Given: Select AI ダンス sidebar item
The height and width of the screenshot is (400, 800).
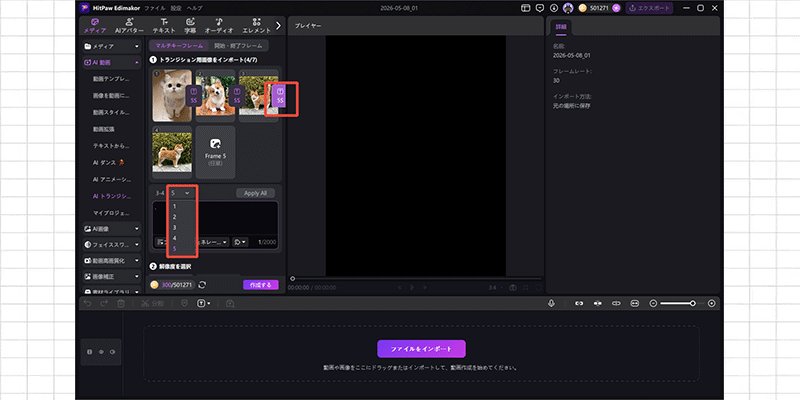Looking at the screenshot, I should point(108,163).
